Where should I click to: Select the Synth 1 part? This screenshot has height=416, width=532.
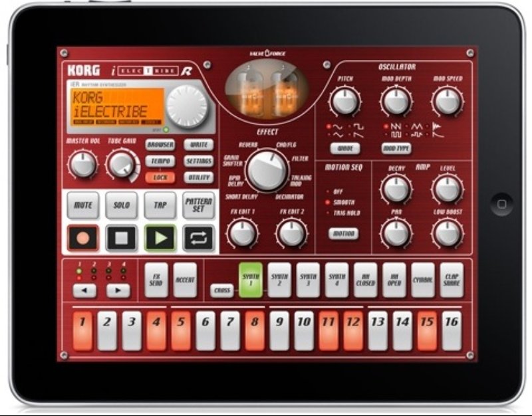(251, 280)
